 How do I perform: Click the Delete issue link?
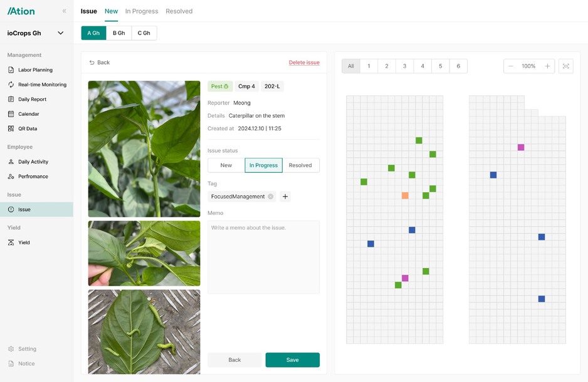[x=305, y=62]
